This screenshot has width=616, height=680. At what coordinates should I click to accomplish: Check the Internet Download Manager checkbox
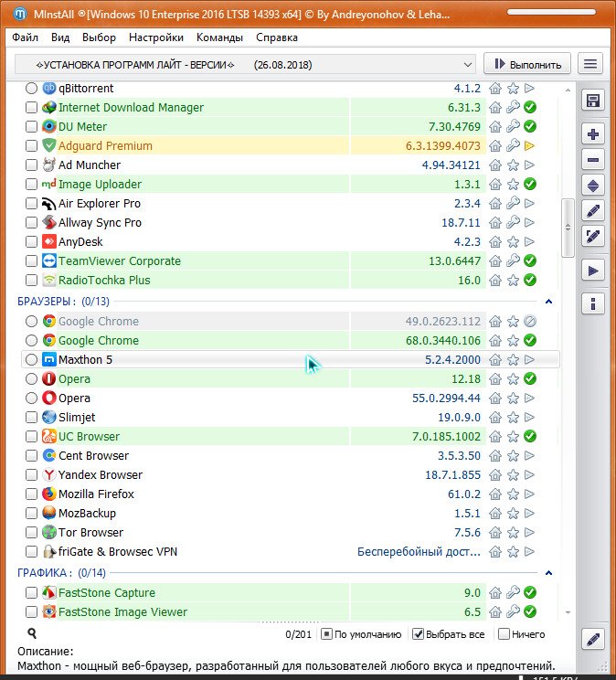(x=31, y=107)
